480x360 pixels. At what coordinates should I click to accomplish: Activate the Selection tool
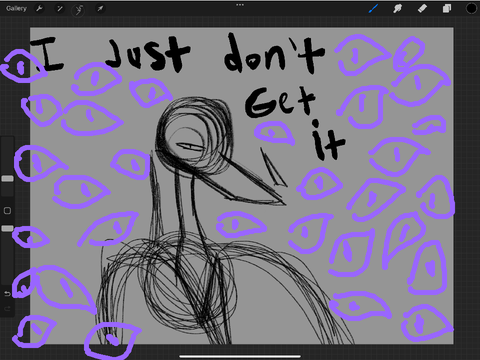[79, 10]
